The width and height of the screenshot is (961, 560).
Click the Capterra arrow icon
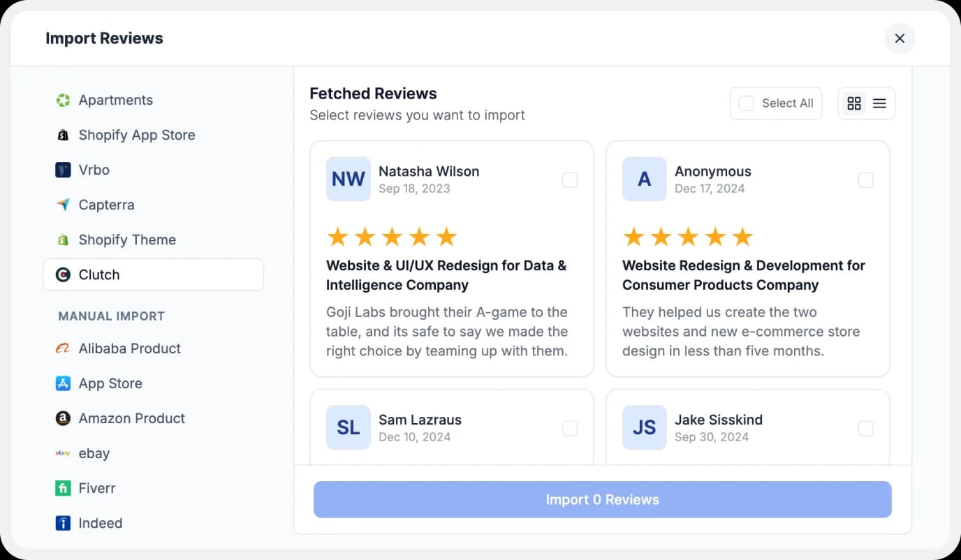click(63, 205)
